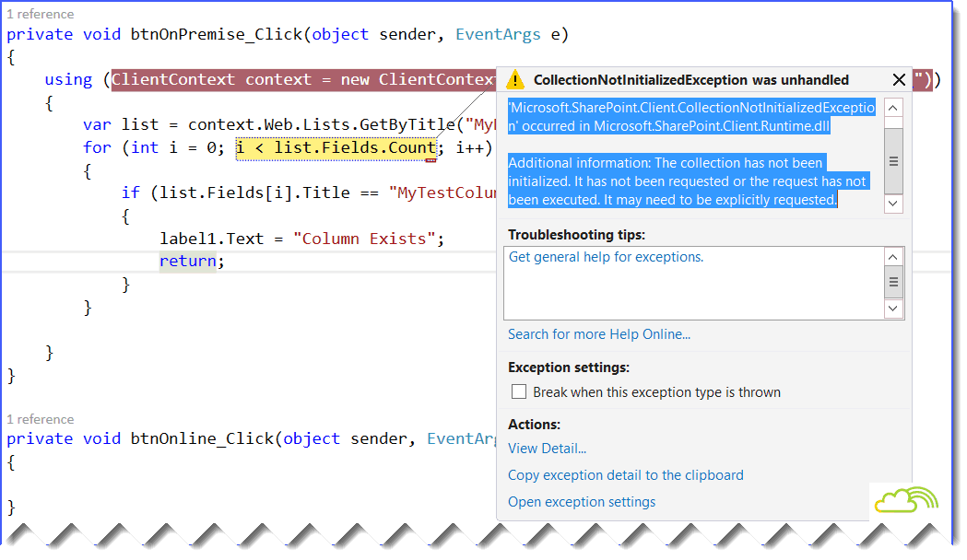Enable 'Break when this exception type is thrown'

pos(519,391)
